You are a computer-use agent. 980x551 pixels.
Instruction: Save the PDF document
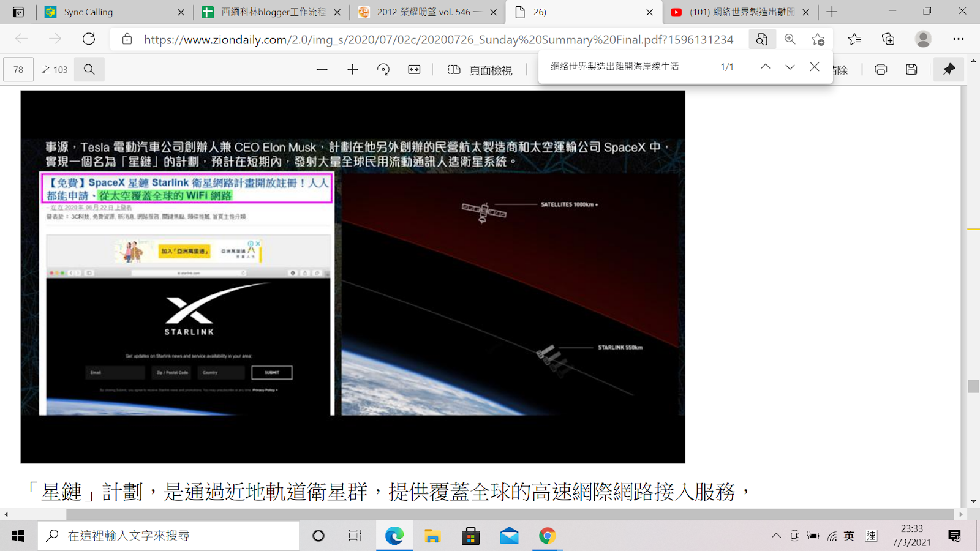911,70
